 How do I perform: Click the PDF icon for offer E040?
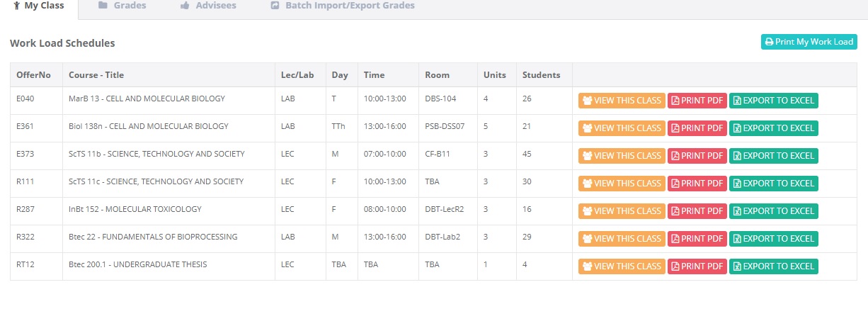[675, 101]
